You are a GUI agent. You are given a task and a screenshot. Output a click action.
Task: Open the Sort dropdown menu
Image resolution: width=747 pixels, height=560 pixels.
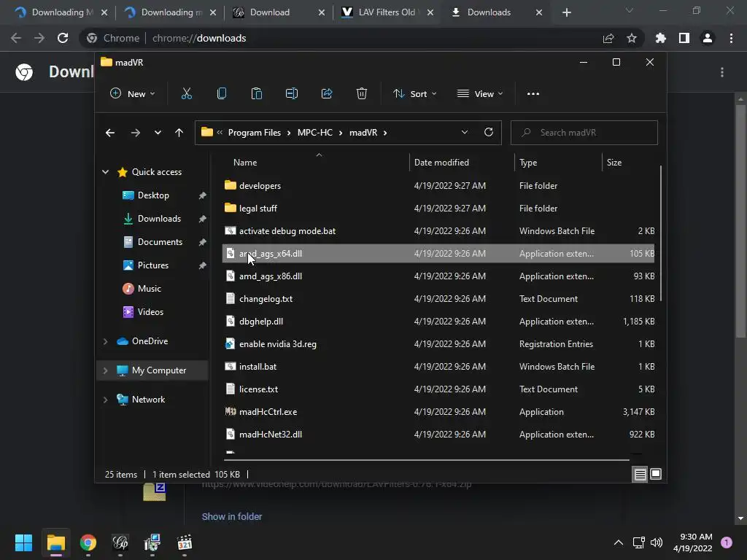pyautogui.click(x=414, y=94)
